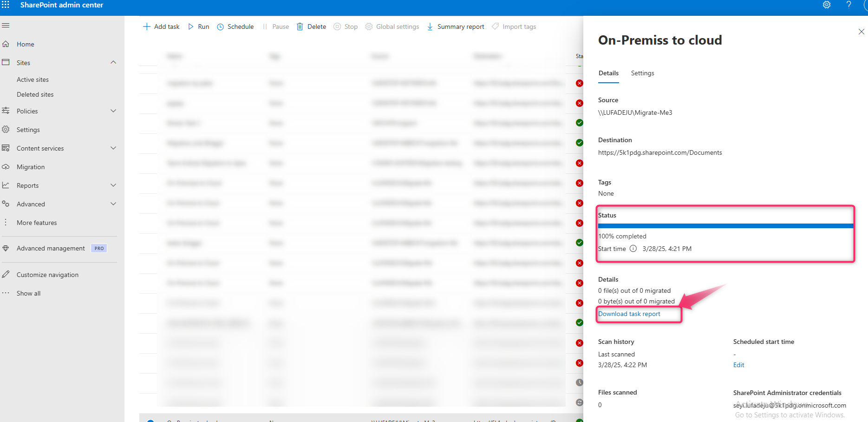Image resolution: width=868 pixels, height=422 pixels.
Task: Open the help question mark icon
Action: coord(848,5)
